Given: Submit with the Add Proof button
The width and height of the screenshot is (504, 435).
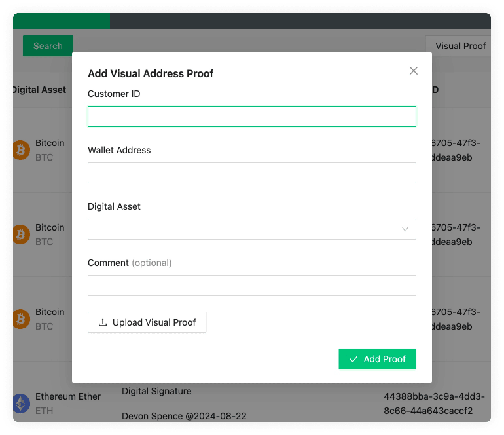Looking at the screenshot, I should [x=377, y=359].
